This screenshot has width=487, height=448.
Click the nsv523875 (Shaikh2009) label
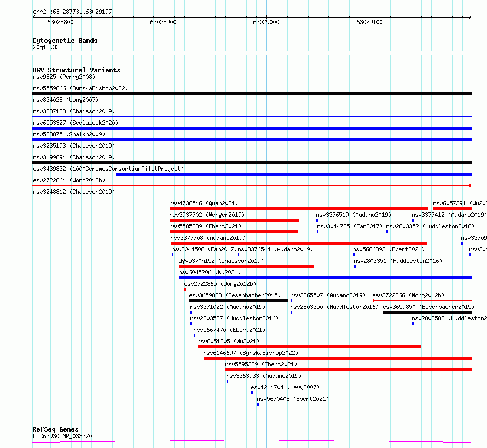69,134
